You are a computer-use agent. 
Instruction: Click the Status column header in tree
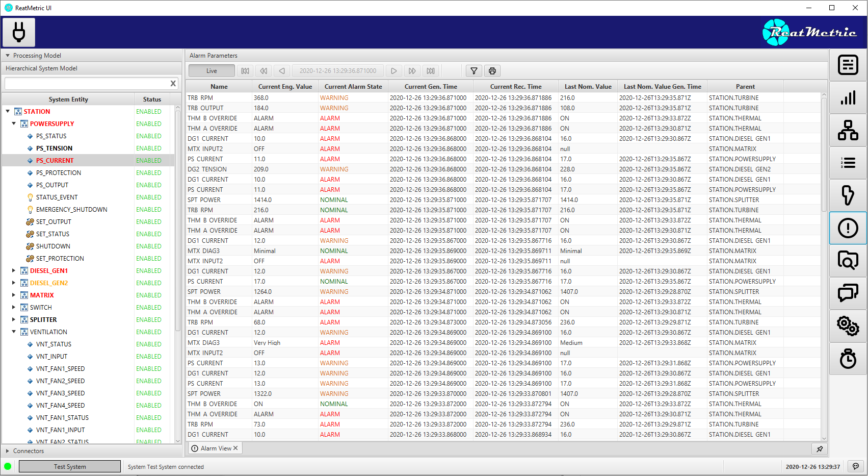coord(152,99)
